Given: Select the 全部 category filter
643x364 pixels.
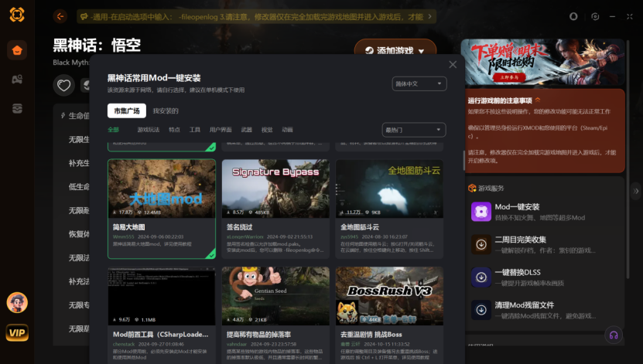Looking at the screenshot, I should click(113, 130).
